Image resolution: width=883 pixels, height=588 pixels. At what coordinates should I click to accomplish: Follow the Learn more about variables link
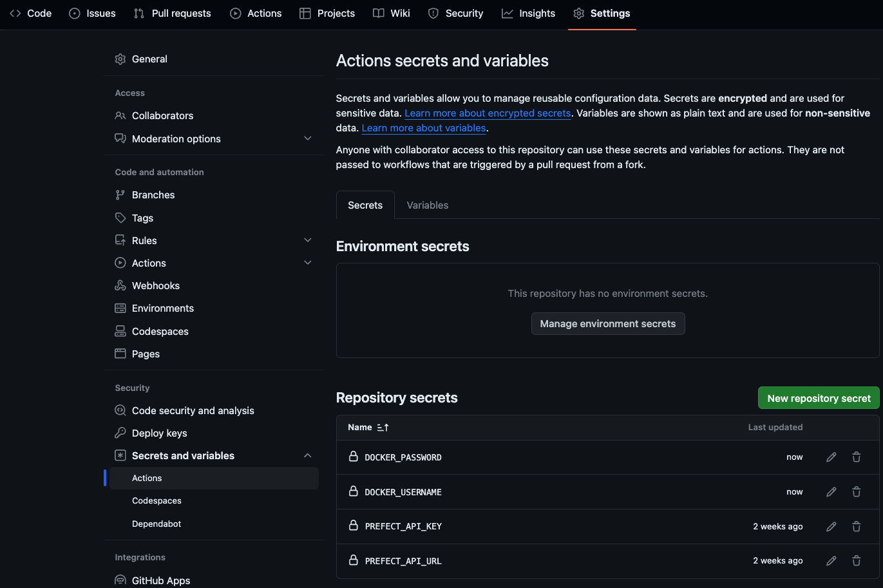click(x=423, y=128)
